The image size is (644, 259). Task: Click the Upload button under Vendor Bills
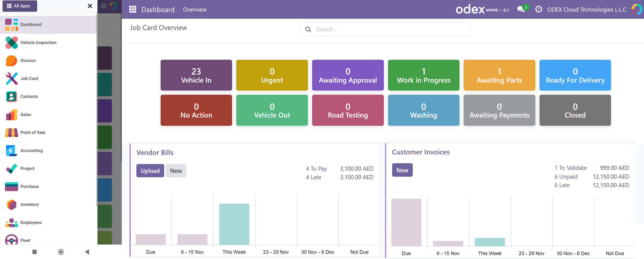click(150, 171)
